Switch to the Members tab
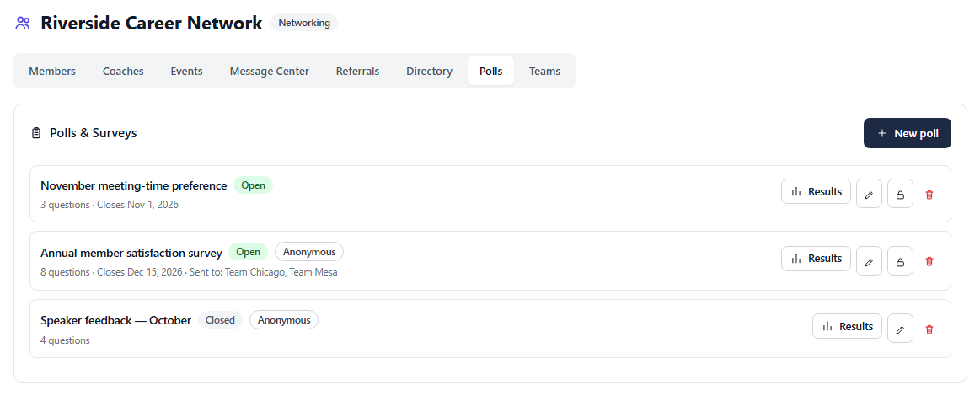 (x=52, y=71)
